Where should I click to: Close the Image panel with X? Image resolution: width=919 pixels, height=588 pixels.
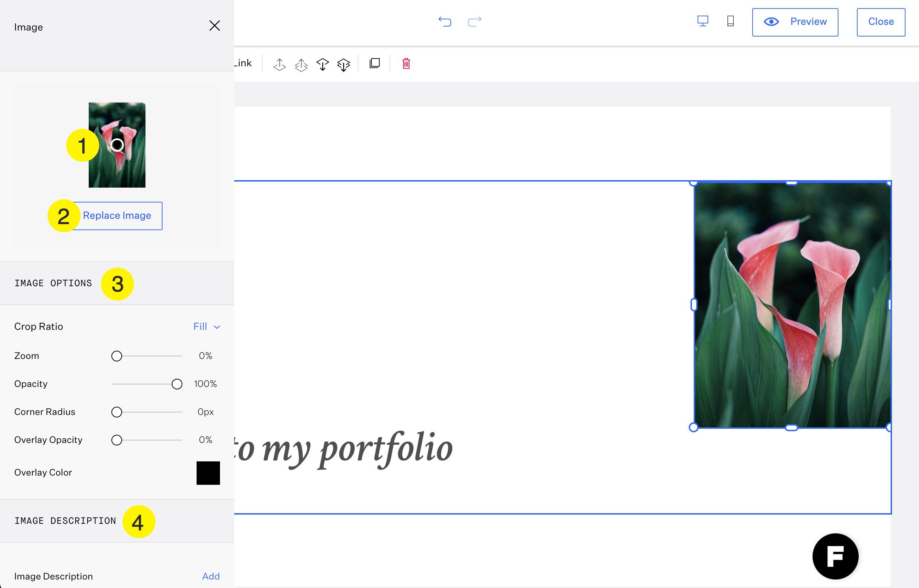point(215,26)
